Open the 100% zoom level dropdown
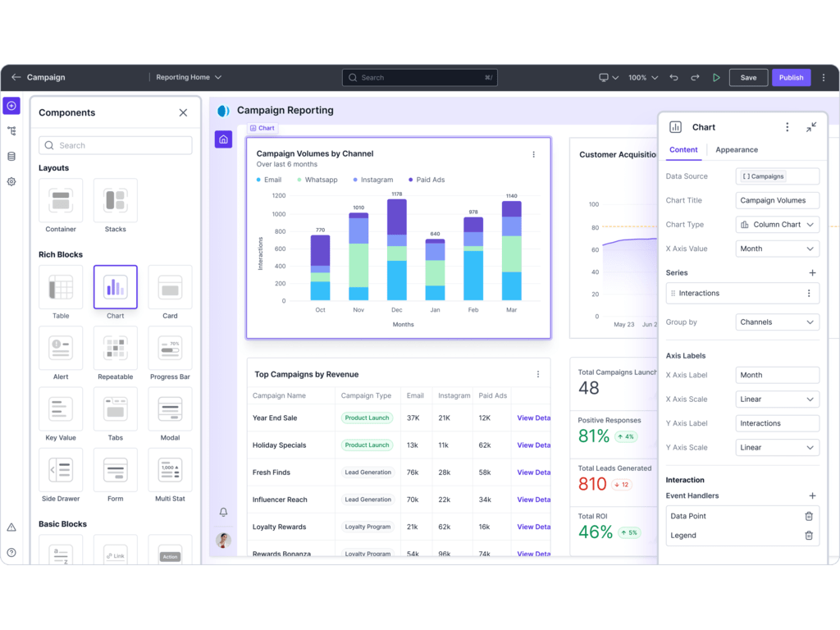The image size is (840, 630). [x=643, y=78]
